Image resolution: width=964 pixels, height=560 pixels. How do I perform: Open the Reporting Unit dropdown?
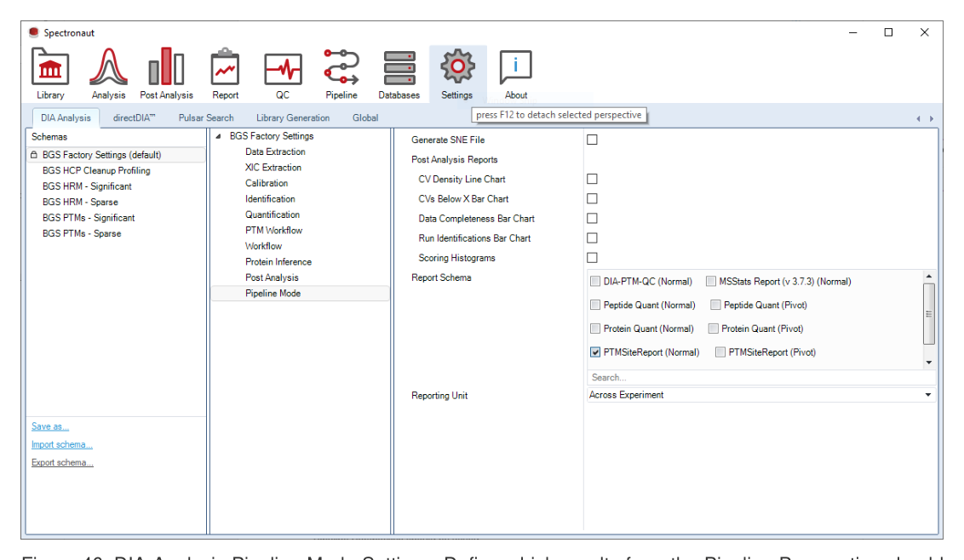(x=761, y=395)
